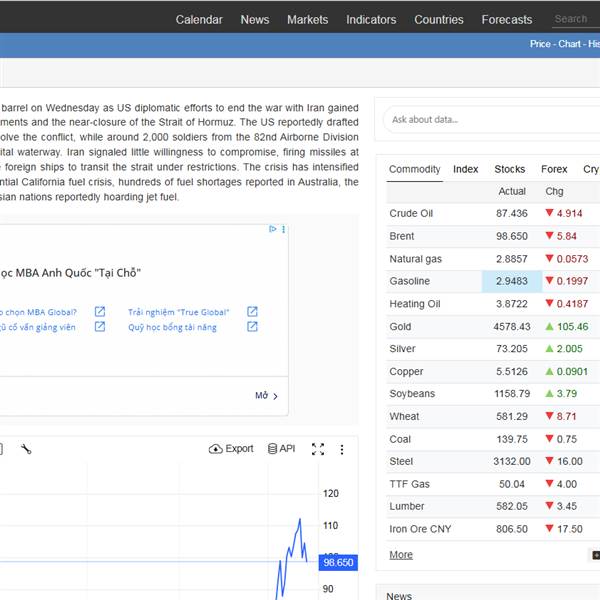Click the Export cloud download icon
Screen dimensions: 600x600
(x=215, y=449)
